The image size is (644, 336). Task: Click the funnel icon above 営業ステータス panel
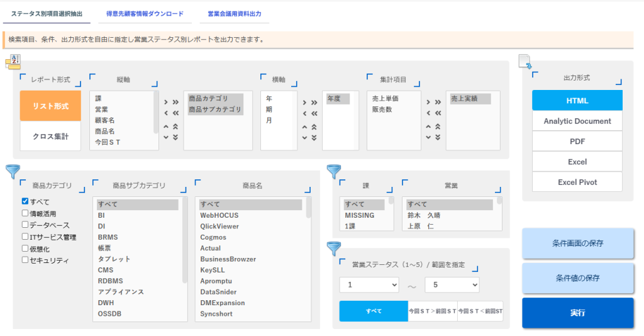click(x=333, y=249)
